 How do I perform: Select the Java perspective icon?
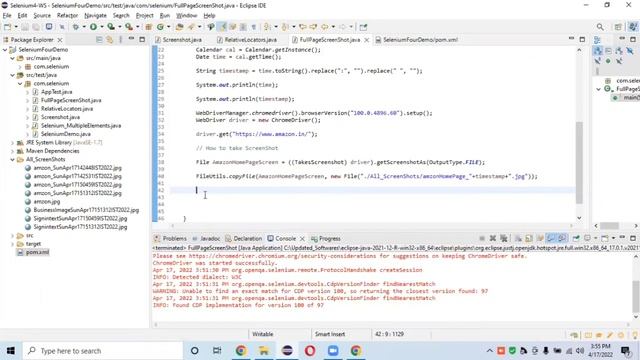coord(633,27)
